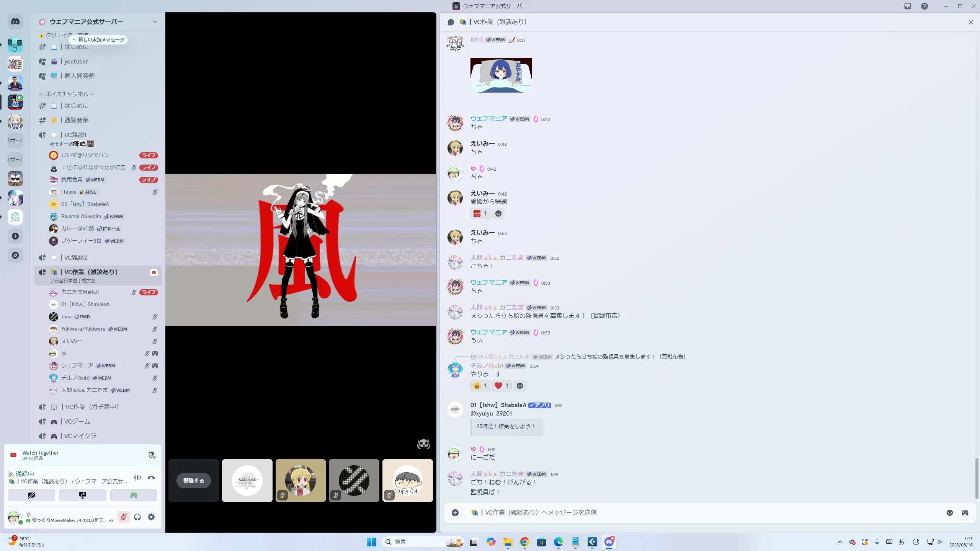This screenshot has height=551, width=980.
Task: Share your screen button in voice panel
Action: pyautogui.click(x=82, y=495)
